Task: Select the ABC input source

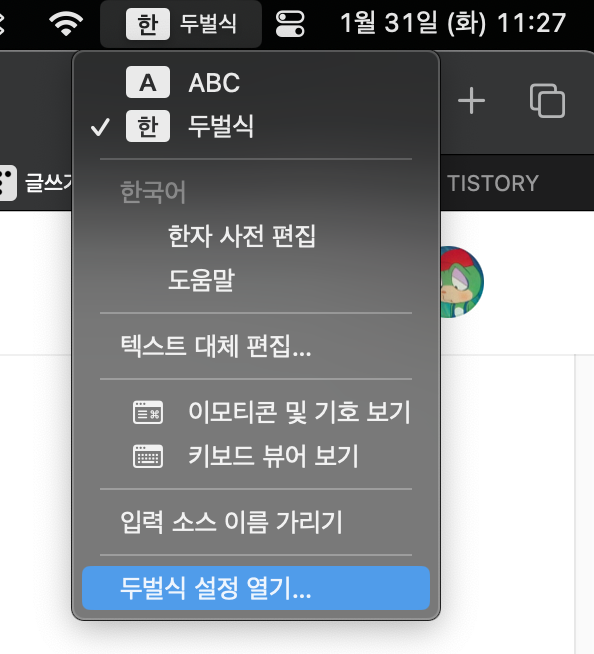Action: point(256,82)
